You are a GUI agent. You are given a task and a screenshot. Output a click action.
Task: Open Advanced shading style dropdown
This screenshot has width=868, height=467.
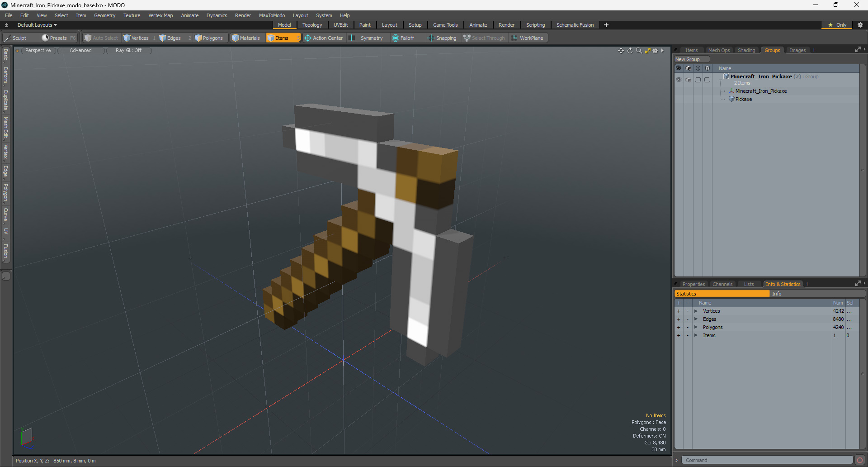click(x=81, y=51)
